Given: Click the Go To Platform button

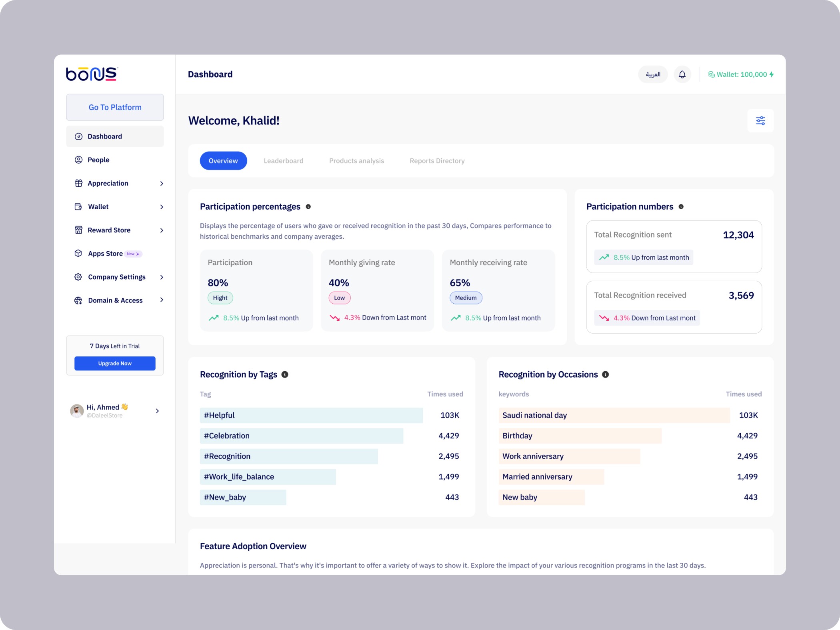Looking at the screenshot, I should pos(115,107).
